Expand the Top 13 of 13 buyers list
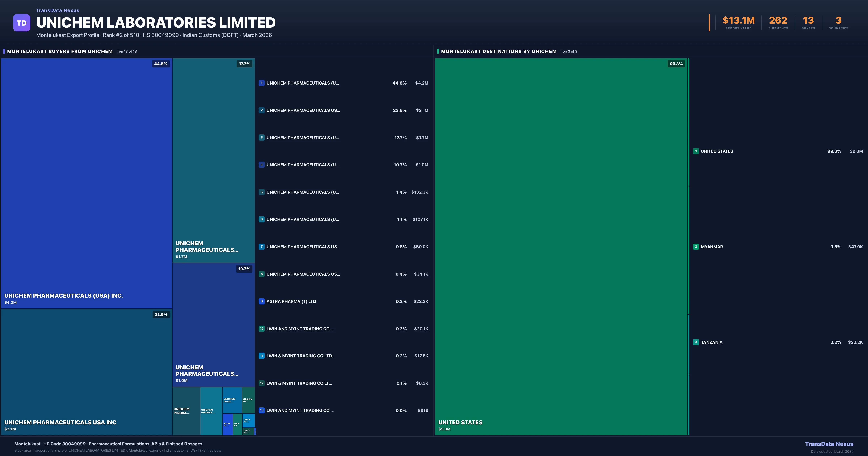The height and width of the screenshot is (456, 868). tap(127, 51)
